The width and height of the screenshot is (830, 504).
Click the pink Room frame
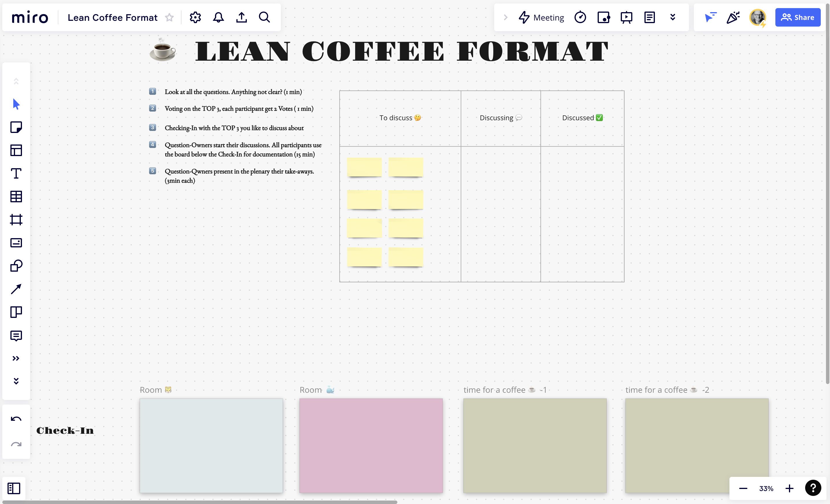pos(371,445)
